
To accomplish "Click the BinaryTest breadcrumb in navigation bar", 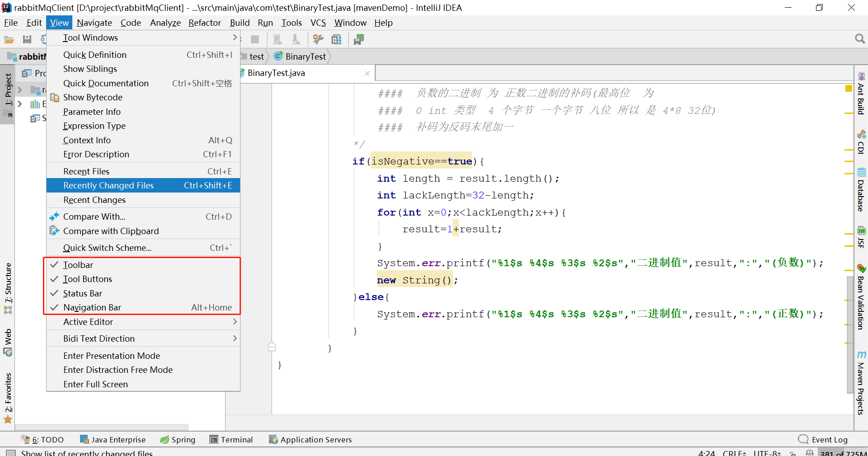I will coord(300,56).
